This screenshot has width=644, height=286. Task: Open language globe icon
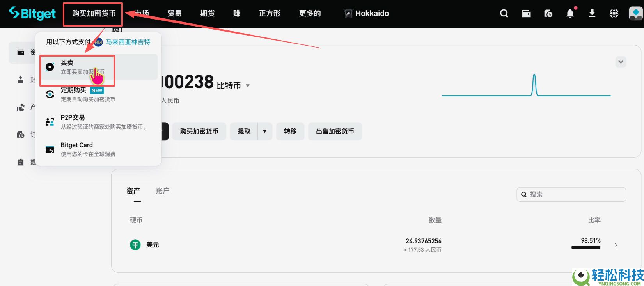coord(614,14)
